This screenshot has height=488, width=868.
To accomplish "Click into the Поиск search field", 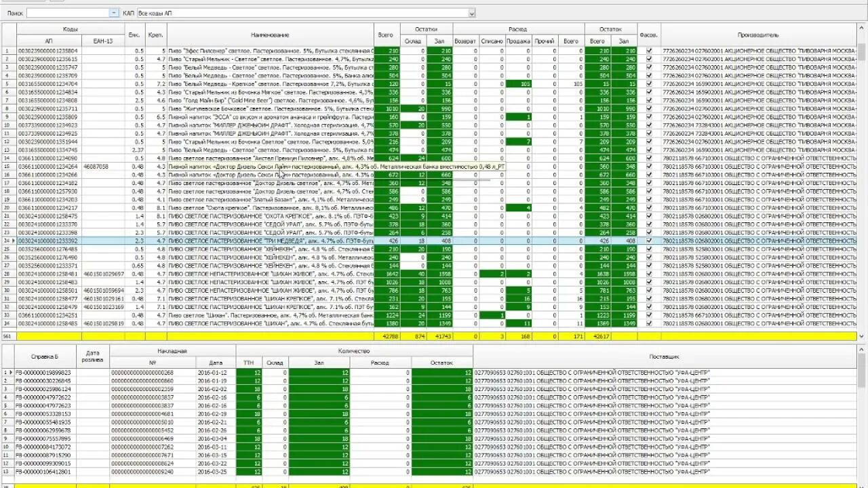I will (67, 13).
